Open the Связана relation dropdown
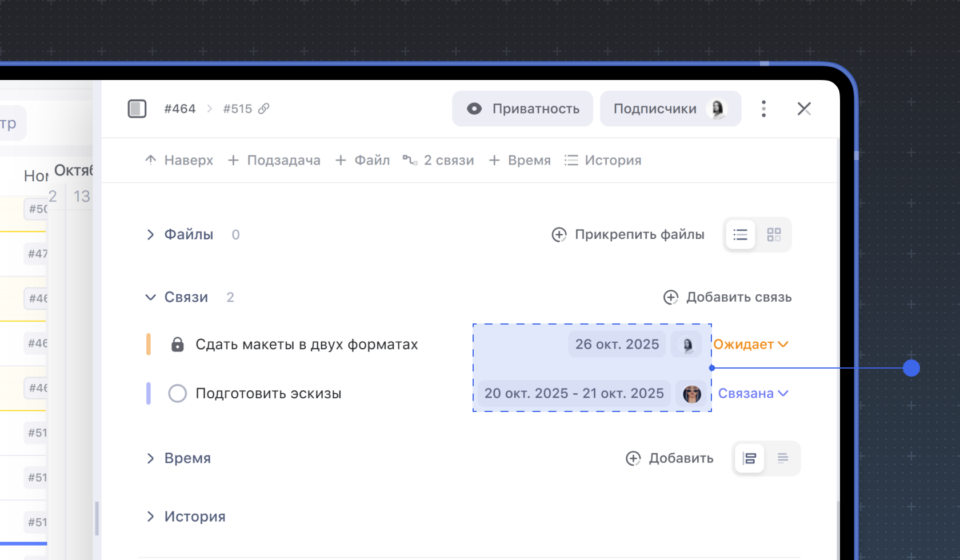 (753, 394)
